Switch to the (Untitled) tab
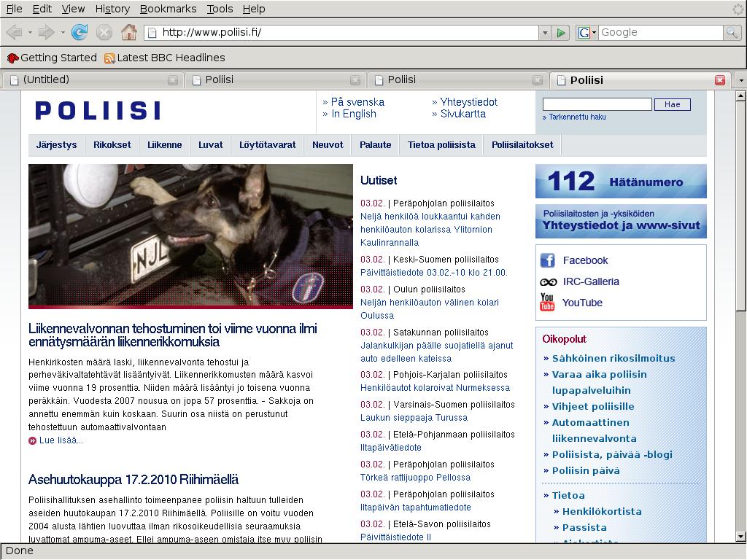Screen dimensions: 747x560 click(93, 80)
